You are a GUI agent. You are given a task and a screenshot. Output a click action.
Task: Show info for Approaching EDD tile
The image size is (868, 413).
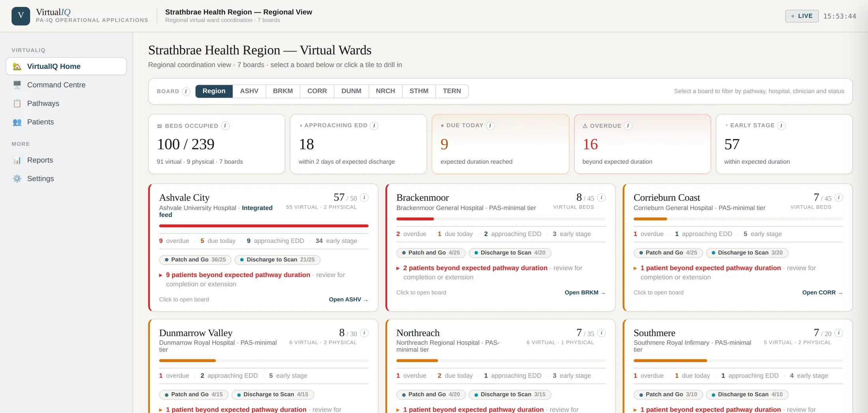pyautogui.click(x=374, y=125)
